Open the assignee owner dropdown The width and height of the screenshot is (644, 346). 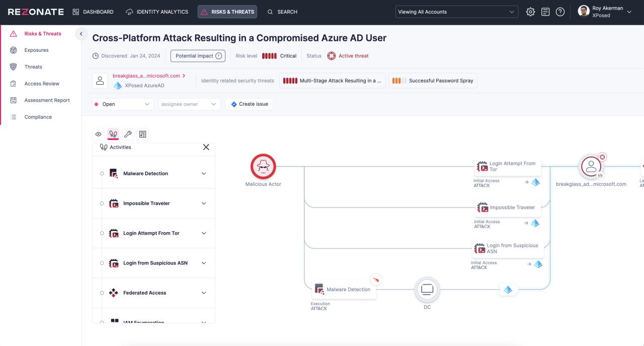tap(189, 104)
